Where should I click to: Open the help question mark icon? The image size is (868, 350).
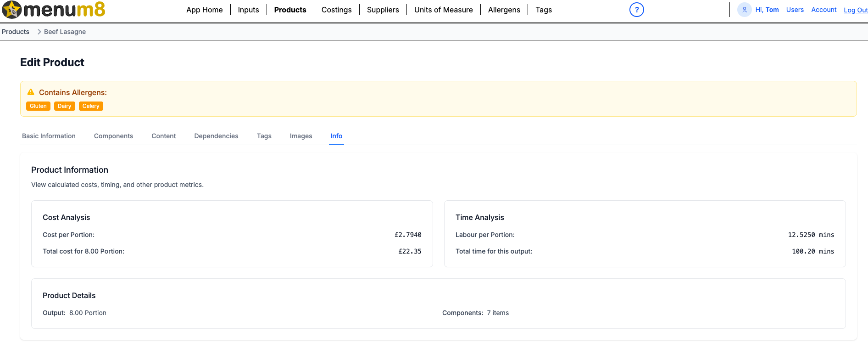click(636, 10)
